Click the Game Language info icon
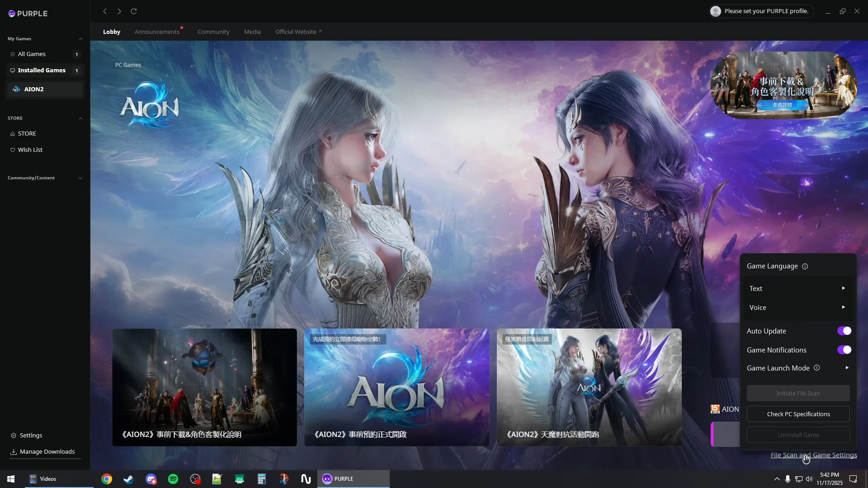 (x=805, y=267)
